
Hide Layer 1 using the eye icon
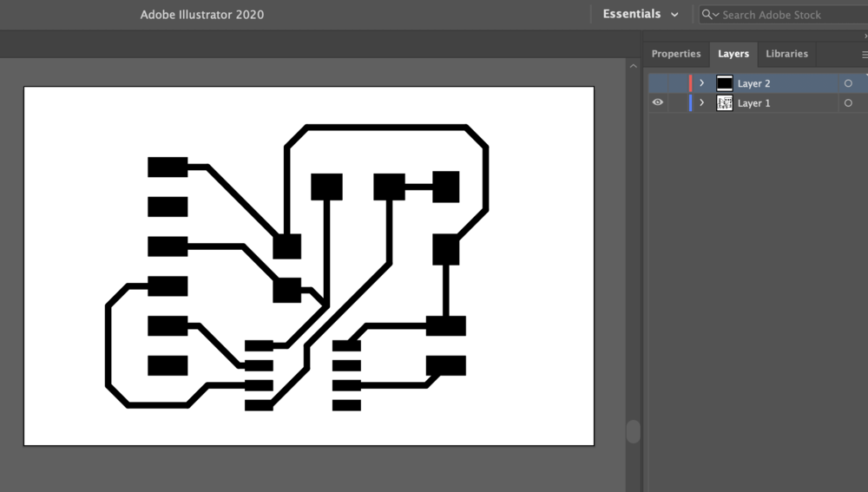658,102
